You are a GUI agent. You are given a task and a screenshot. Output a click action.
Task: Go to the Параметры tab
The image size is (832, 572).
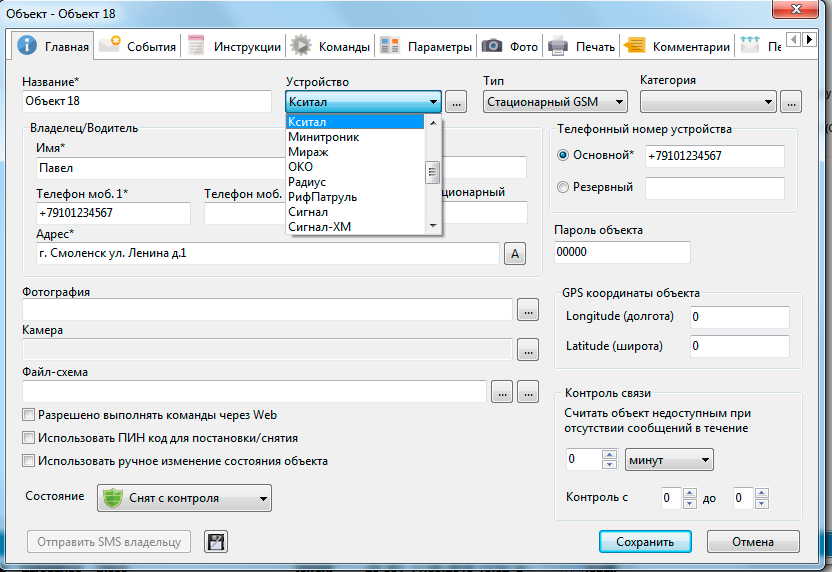pyautogui.click(x=427, y=46)
